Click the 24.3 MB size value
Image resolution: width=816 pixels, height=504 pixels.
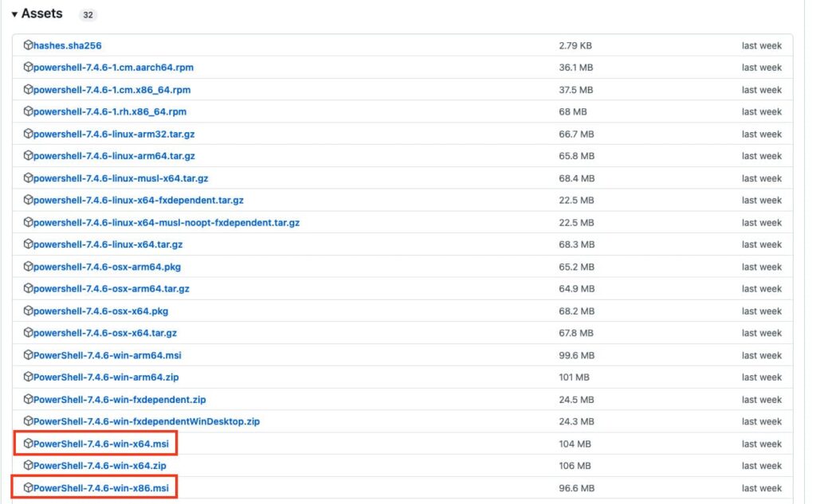click(577, 421)
